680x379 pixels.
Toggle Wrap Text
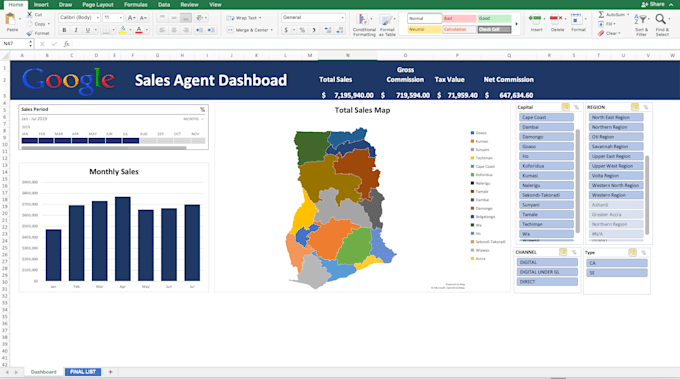[244, 18]
